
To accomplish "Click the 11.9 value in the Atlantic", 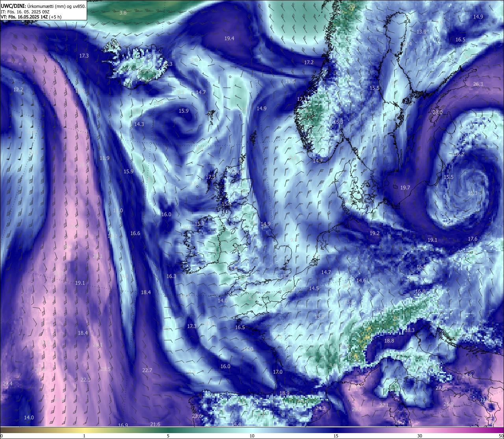I will [x=104, y=158].
